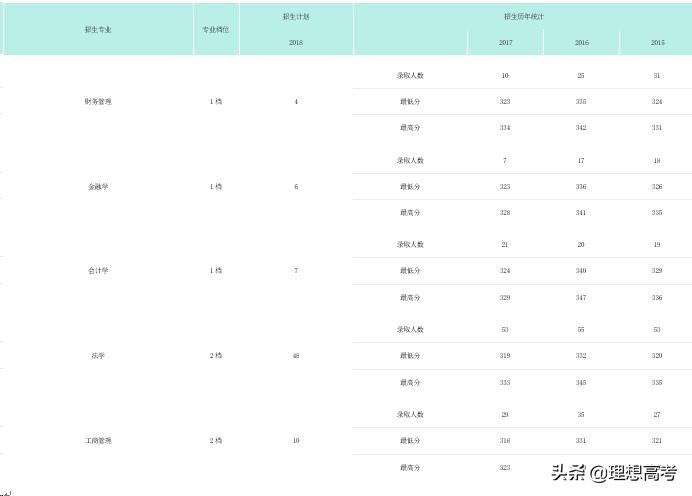Click the 2017 year column header
692x496 pixels.
click(505, 43)
